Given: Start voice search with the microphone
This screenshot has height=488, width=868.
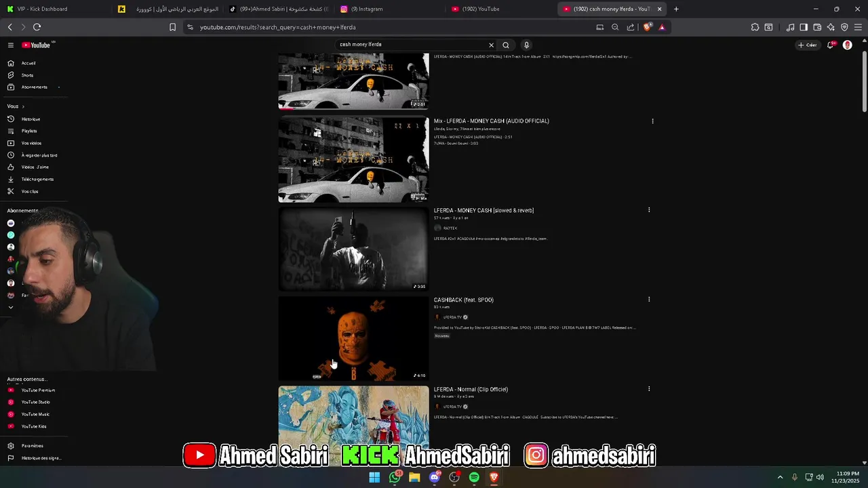Looking at the screenshot, I should pyautogui.click(x=526, y=45).
